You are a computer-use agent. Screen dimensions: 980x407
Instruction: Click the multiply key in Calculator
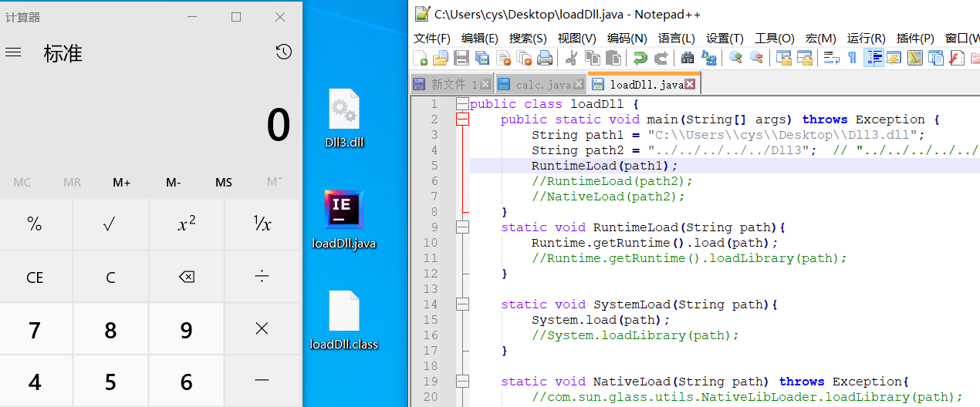tap(262, 329)
